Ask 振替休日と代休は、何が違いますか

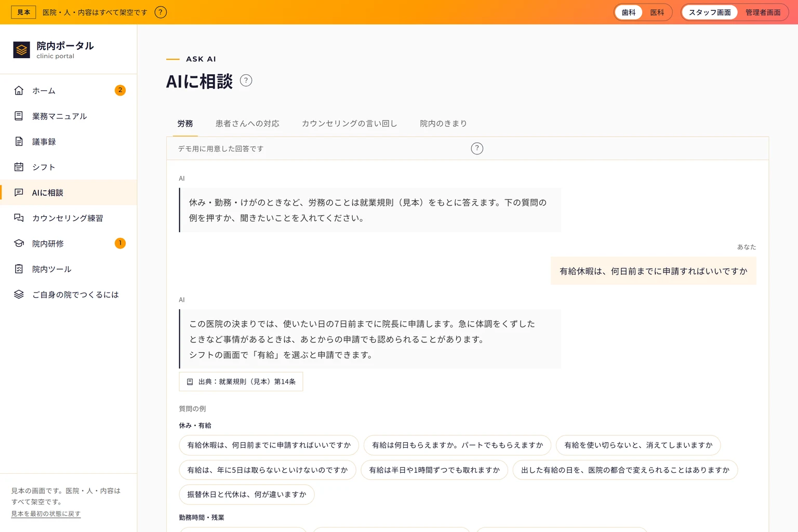click(x=247, y=495)
